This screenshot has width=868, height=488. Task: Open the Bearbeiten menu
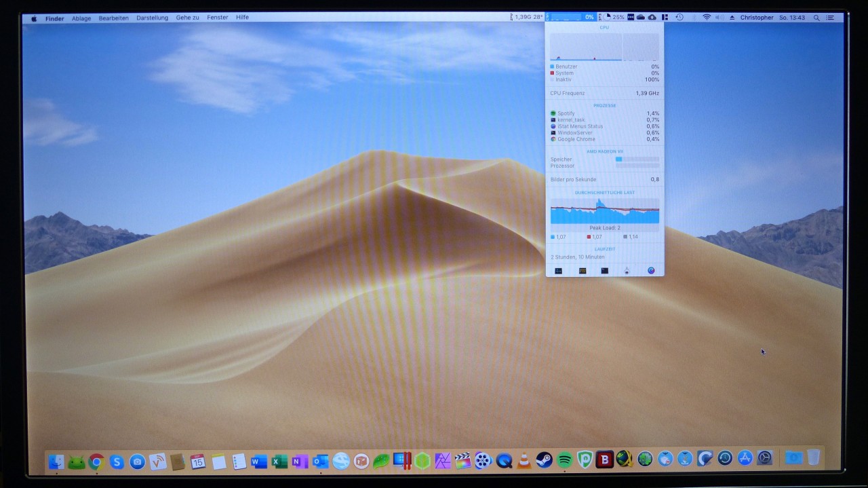(114, 18)
